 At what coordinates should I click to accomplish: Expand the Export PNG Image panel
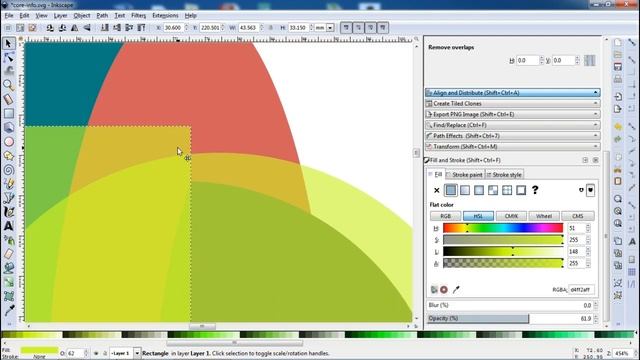[x=513, y=114]
